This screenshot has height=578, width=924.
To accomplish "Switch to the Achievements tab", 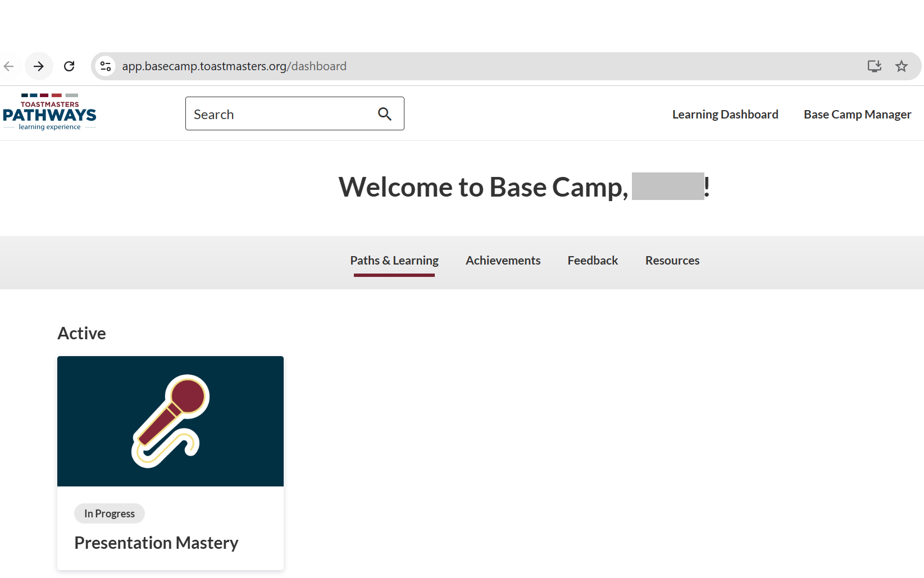I will pyautogui.click(x=503, y=261).
